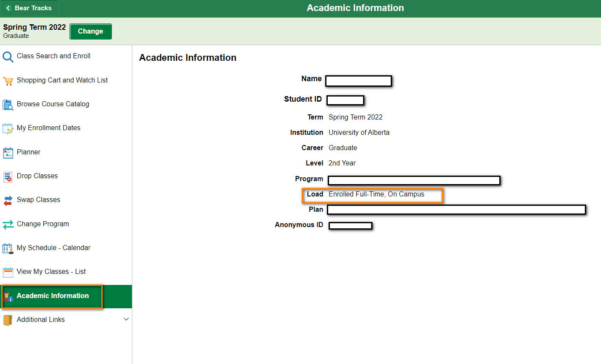Click the magnifier icon for Class Search
Screen dimensions: 601x364
8,57
